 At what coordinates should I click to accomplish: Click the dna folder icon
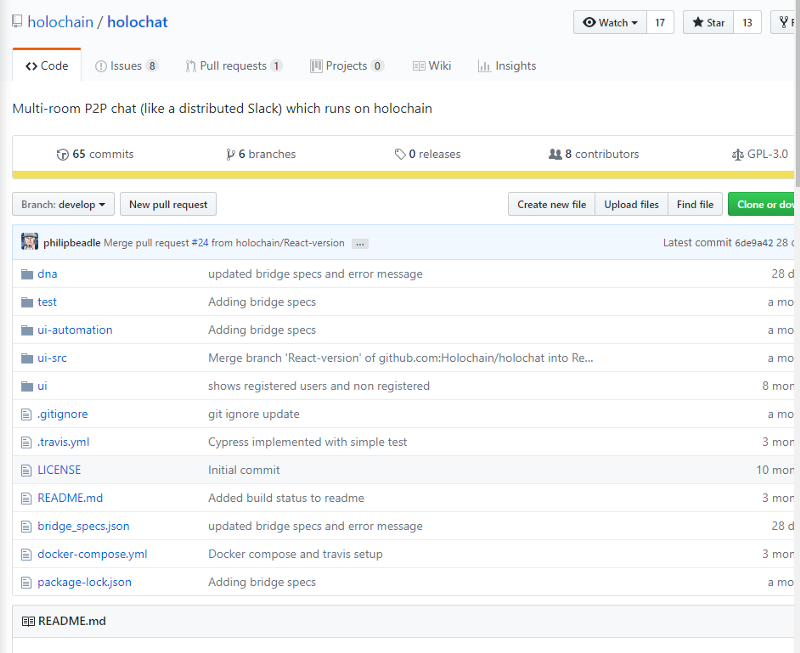point(27,274)
